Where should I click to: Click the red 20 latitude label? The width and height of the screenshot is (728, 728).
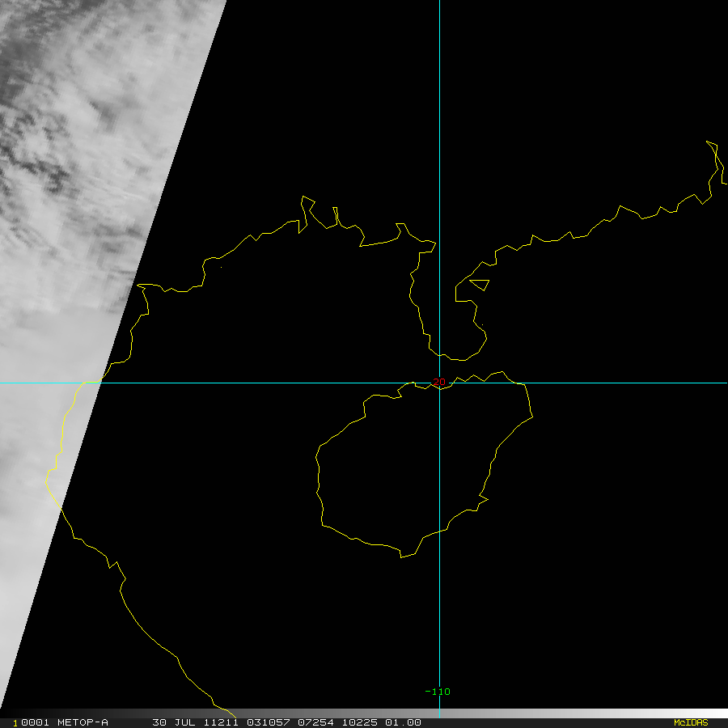[x=438, y=382]
